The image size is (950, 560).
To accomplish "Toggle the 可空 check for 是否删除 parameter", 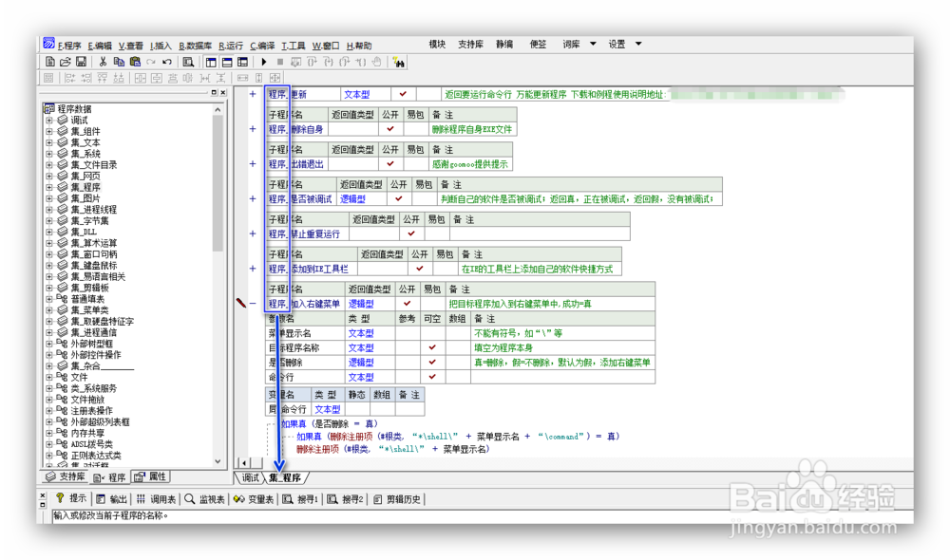I will pyautogui.click(x=432, y=363).
